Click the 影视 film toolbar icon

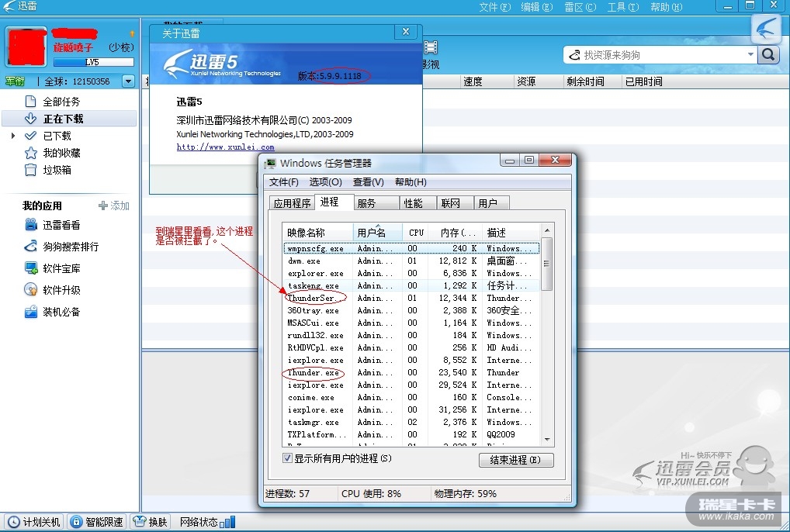[x=431, y=54]
